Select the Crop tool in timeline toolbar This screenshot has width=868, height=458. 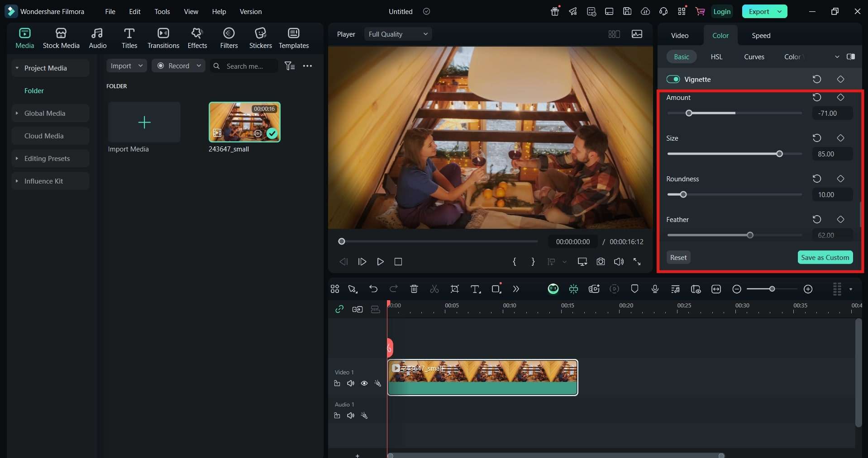click(x=454, y=289)
